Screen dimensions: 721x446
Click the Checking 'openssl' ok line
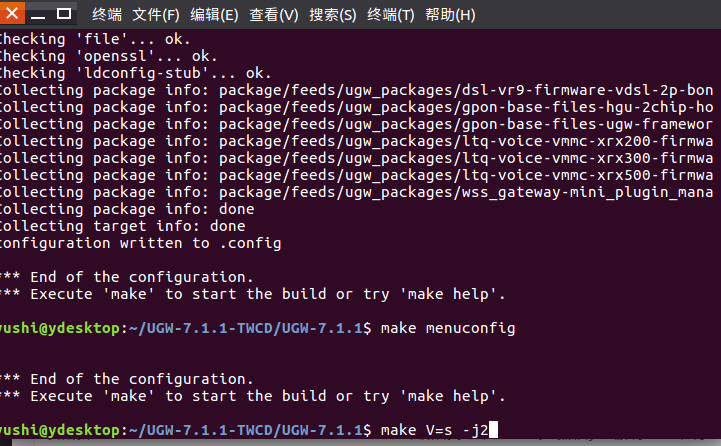pos(109,56)
